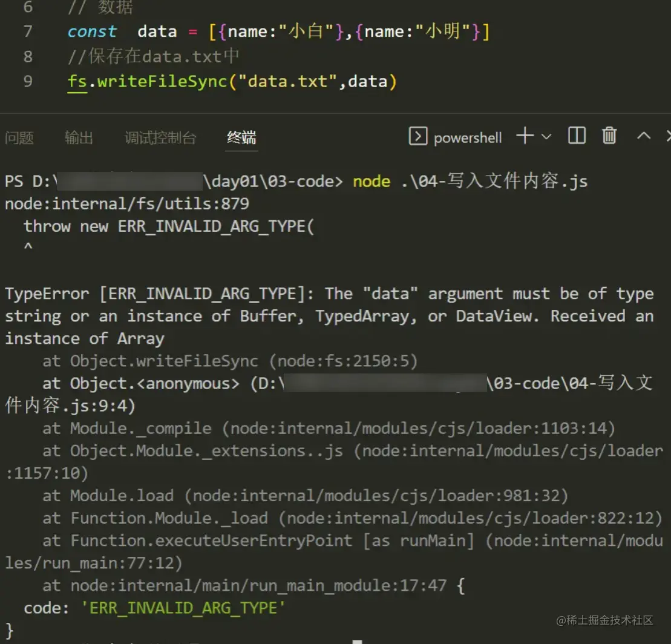671x644 pixels.
Task: Click line number 7 in the editor gutter
Action: 28,31
